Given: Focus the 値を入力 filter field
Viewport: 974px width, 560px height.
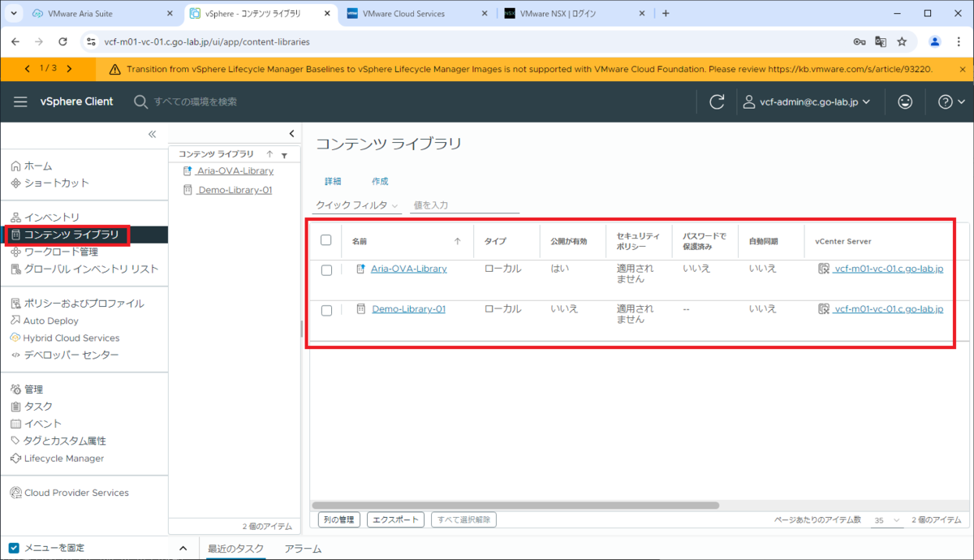Looking at the screenshot, I should [464, 206].
